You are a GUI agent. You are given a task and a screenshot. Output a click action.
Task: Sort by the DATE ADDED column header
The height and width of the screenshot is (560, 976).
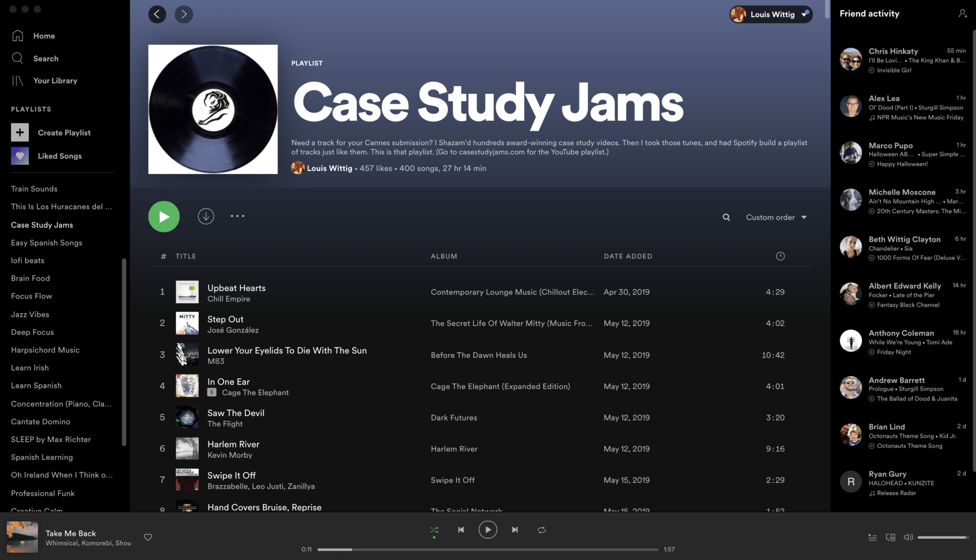(x=628, y=256)
